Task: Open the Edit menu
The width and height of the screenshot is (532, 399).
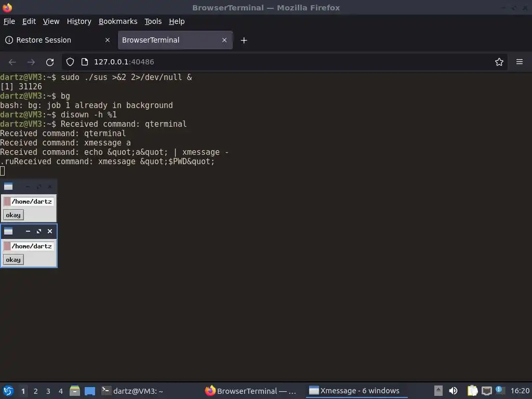Action: click(29, 21)
